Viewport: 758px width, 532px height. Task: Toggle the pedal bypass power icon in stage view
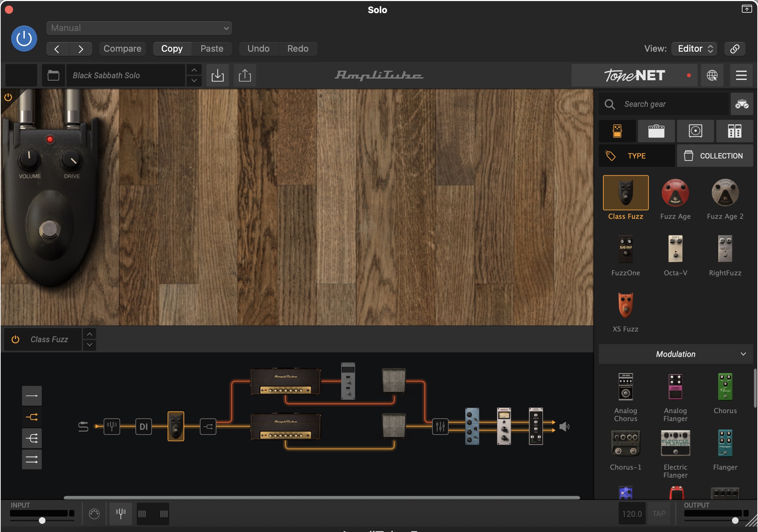pos(8,97)
